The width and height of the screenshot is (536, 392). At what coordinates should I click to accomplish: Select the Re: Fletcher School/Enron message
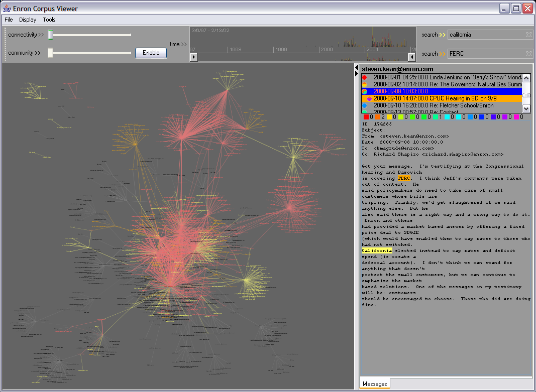click(442, 105)
